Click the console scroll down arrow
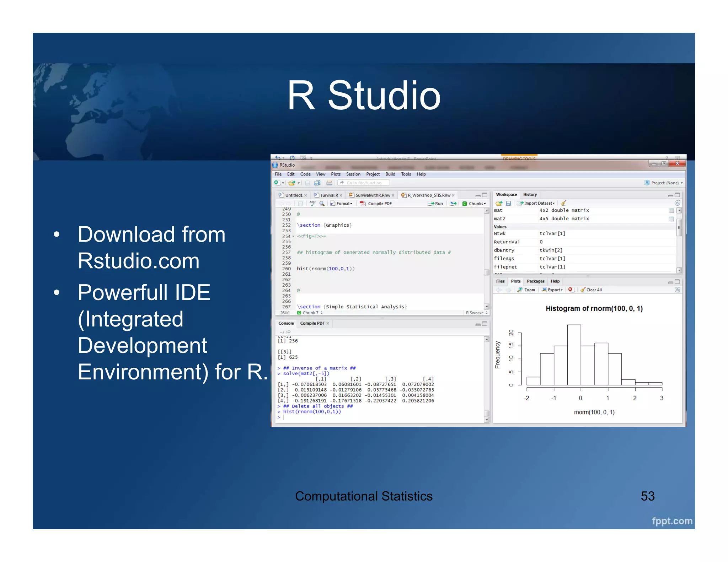 [487, 420]
